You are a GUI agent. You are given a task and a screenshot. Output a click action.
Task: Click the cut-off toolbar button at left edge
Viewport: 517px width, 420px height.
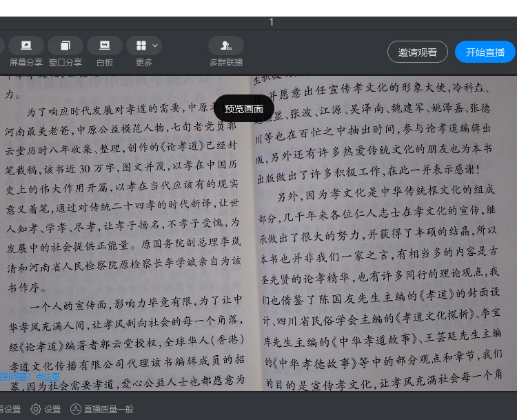[x=2, y=46]
